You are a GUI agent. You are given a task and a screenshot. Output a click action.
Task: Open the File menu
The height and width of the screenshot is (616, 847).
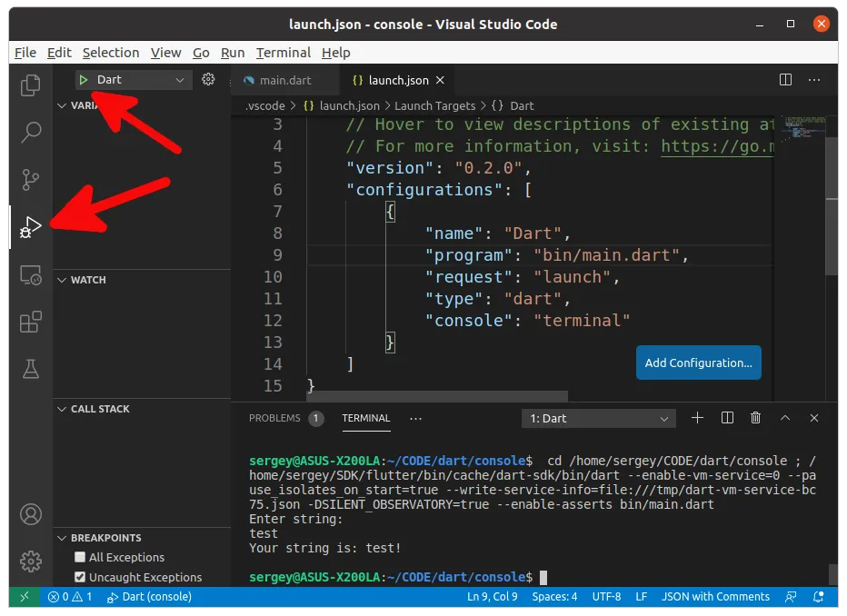[x=25, y=53]
